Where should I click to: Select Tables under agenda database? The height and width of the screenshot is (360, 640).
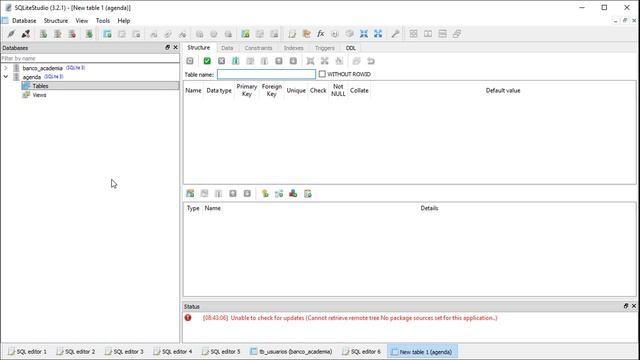[100, 86]
